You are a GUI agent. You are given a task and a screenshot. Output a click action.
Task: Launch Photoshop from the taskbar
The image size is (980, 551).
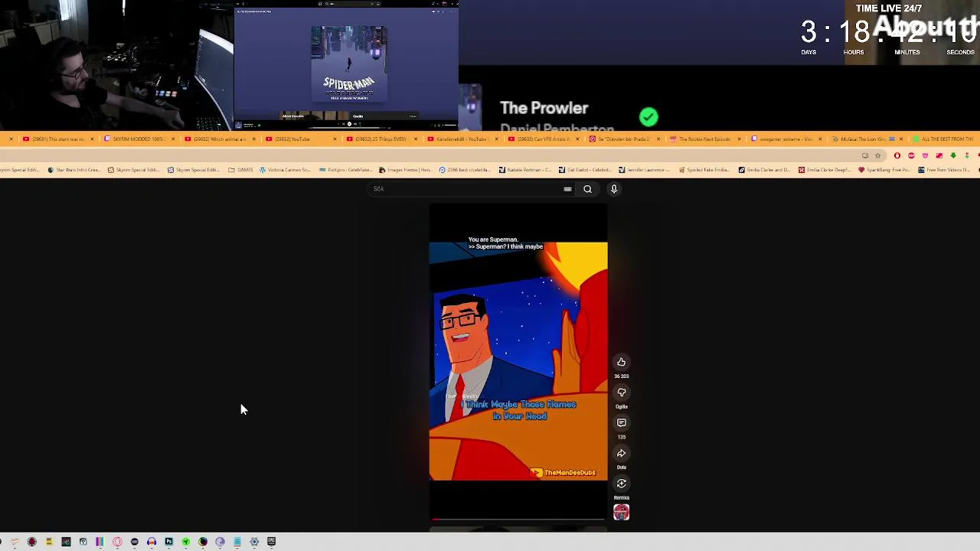pos(168,542)
